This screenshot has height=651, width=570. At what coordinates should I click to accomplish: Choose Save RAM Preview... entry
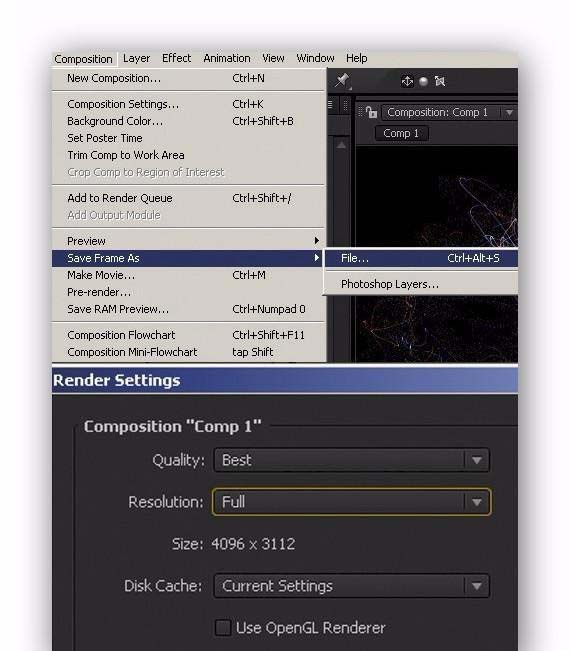189,309
